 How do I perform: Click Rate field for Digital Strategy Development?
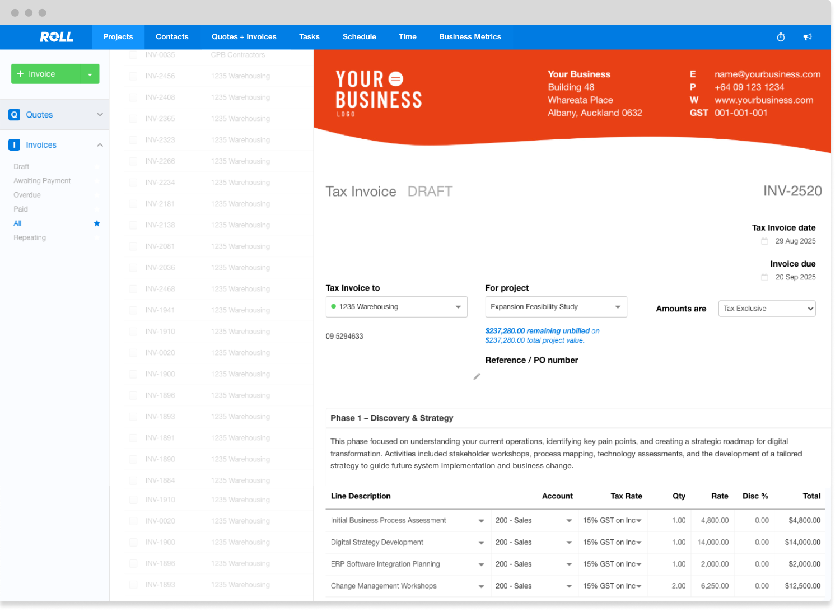pos(712,542)
